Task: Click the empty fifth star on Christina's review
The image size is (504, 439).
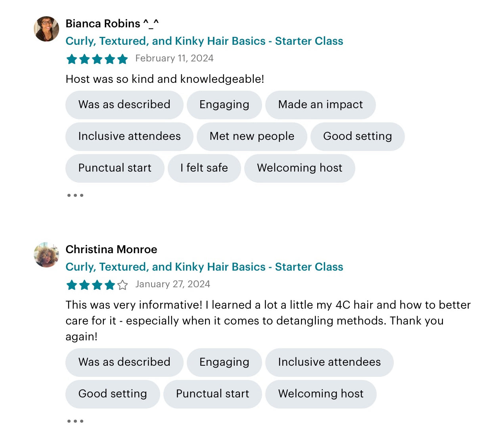Action: click(123, 285)
